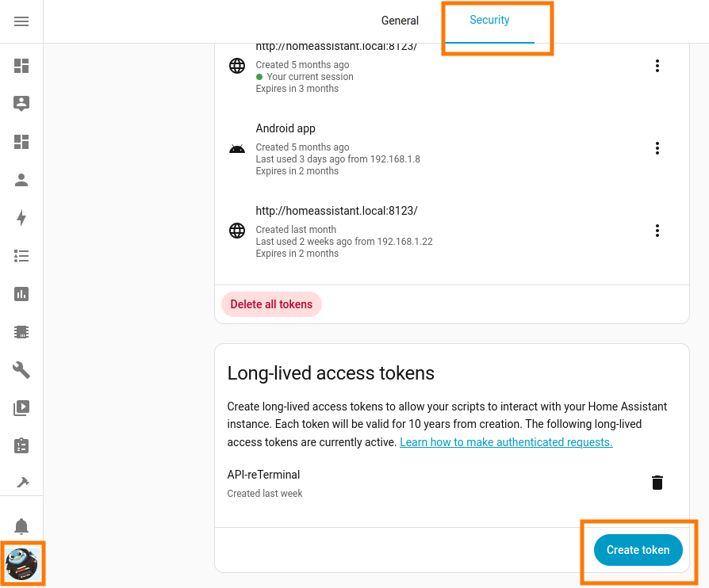The image size is (709, 588).
Task: Open the chip icon panel in sidebar
Action: (21, 332)
